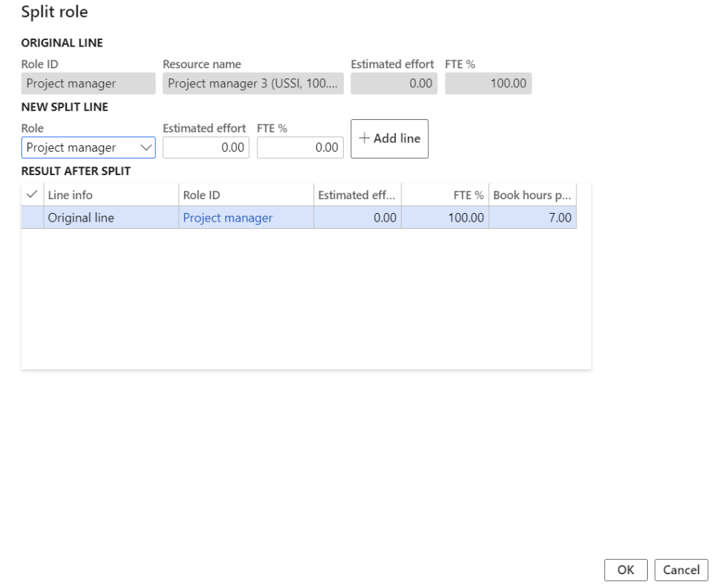
Task: Click the Book hours column header
Action: point(532,195)
